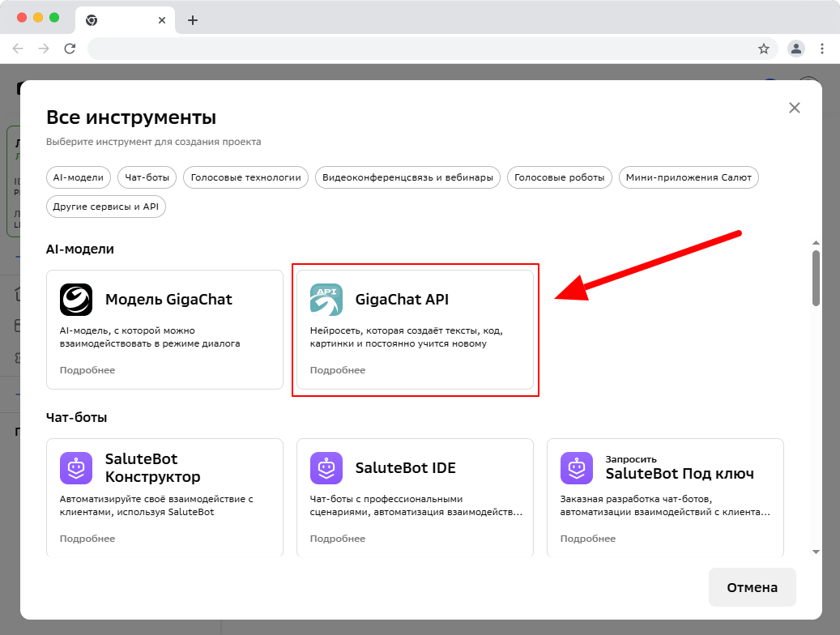Click 'AI-модель, с которой можно' description

pos(150,337)
